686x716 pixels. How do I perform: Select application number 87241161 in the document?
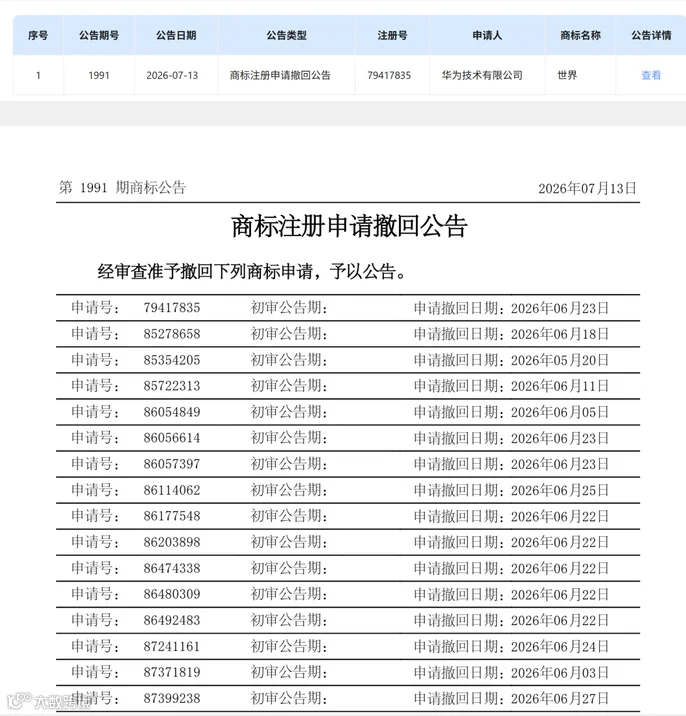pyautogui.click(x=172, y=646)
